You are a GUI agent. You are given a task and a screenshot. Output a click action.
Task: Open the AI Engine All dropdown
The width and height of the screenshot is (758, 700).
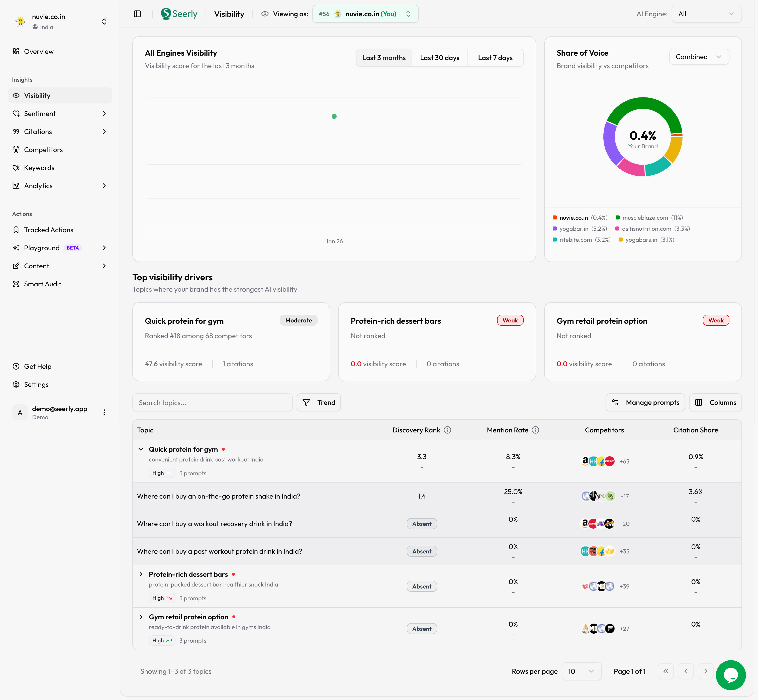coord(706,14)
